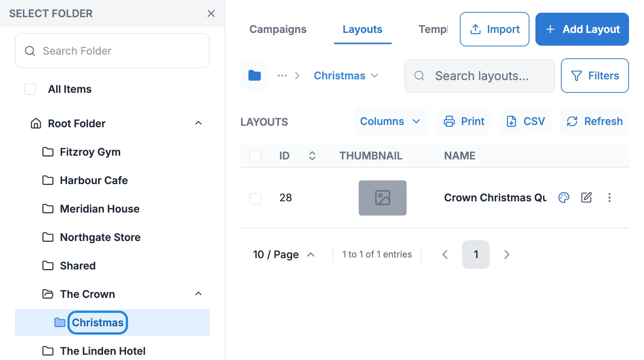The width and height of the screenshot is (644, 360).
Task: Click The Crown open-folder icon
Action: coord(48,294)
